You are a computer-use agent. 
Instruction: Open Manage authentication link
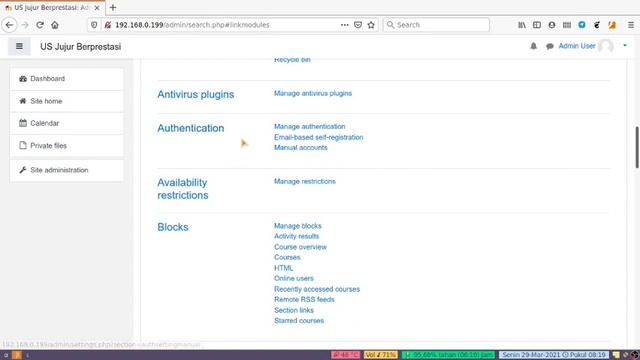click(309, 127)
